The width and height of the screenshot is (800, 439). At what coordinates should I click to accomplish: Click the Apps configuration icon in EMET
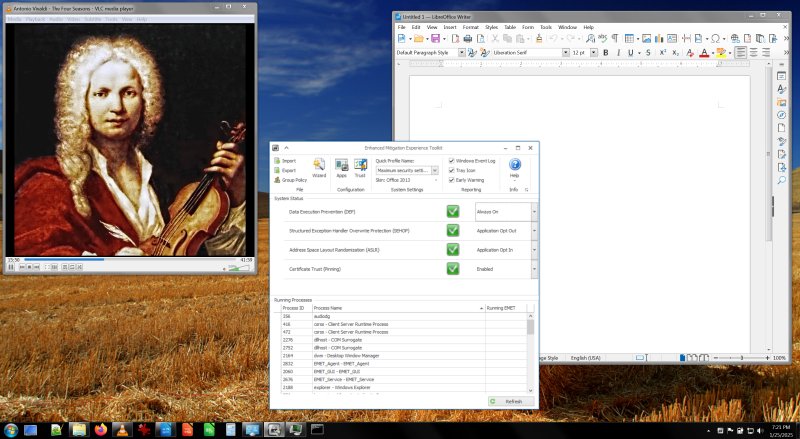pos(342,167)
